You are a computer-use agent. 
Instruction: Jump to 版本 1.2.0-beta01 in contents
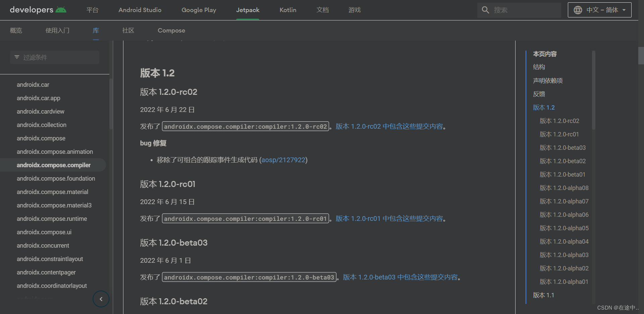(x=562, y=174)
